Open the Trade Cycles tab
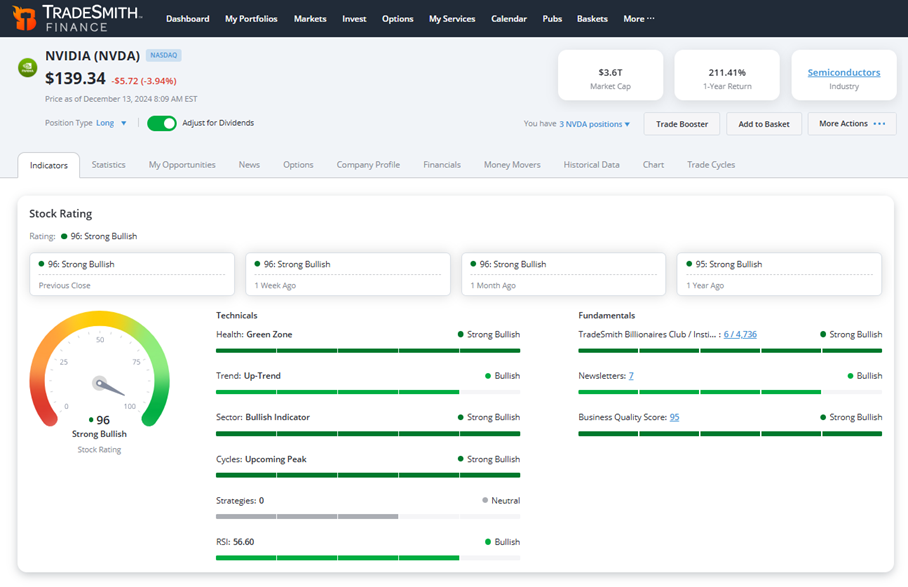 click(711, 165)
